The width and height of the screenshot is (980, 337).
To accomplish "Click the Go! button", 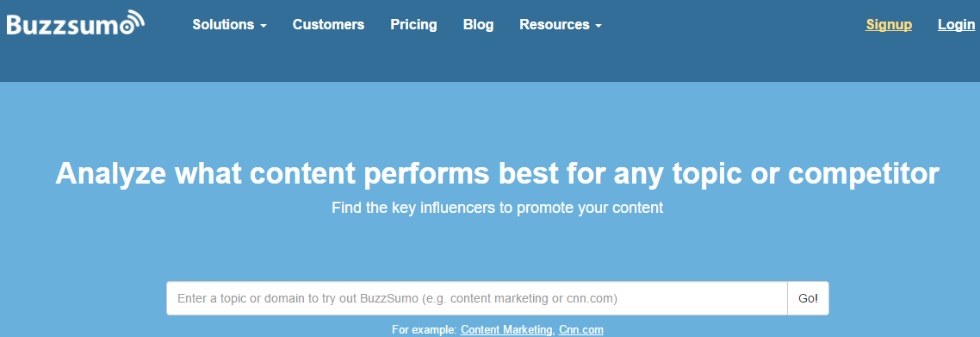I will point(808,298).
